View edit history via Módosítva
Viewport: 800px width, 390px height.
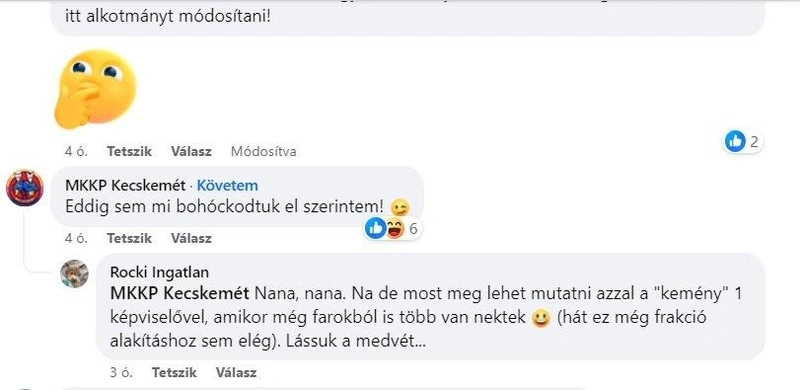click(x=264, y=152)
